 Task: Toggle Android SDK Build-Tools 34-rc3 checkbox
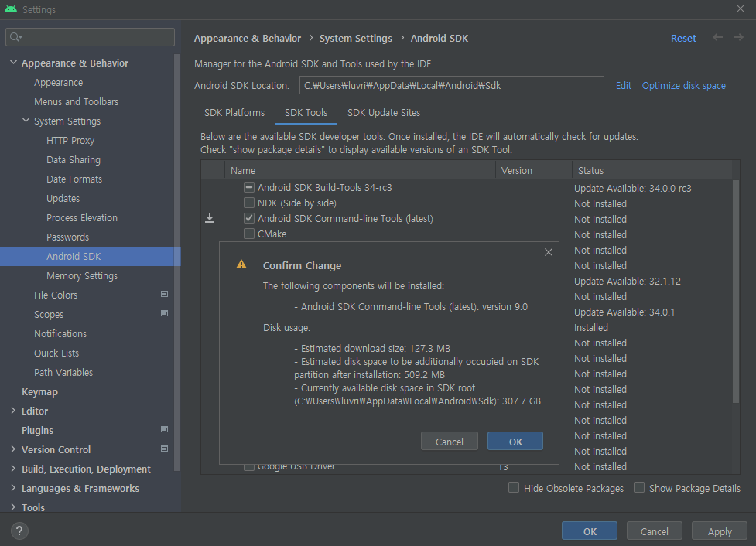pos(249,187)
